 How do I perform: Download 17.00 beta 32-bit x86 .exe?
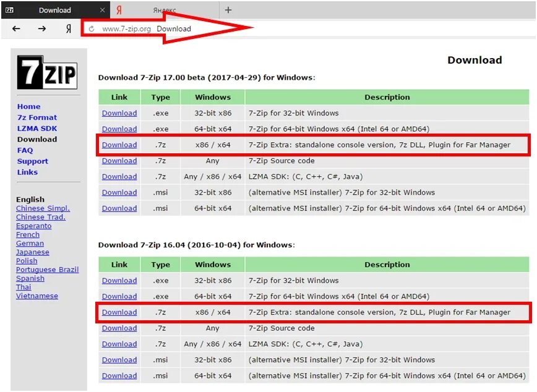pyautogui.click(x=119, y=113)
